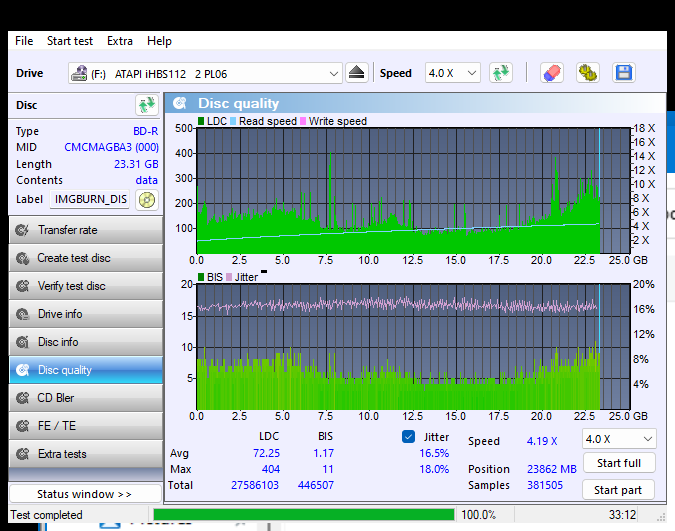The width and height of the screenshot is (675, 531).
Task: Click the window resize grip in status bar
Action: tap(661, 517)
